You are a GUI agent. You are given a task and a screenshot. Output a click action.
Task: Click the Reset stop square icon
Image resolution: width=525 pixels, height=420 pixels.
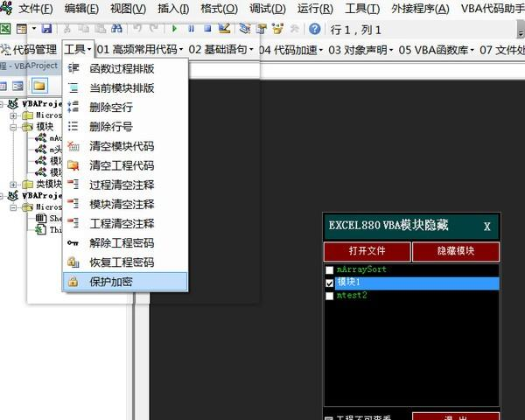(207, 29)
